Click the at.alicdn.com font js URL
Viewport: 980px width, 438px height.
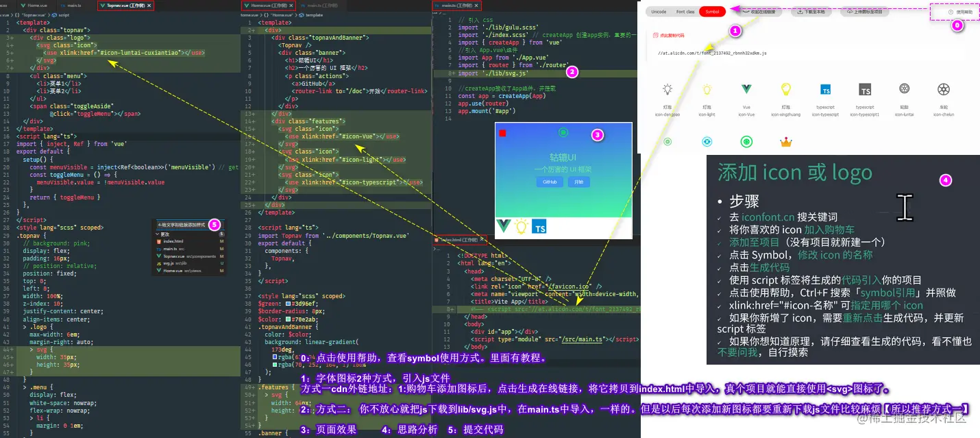pos(712,52)
